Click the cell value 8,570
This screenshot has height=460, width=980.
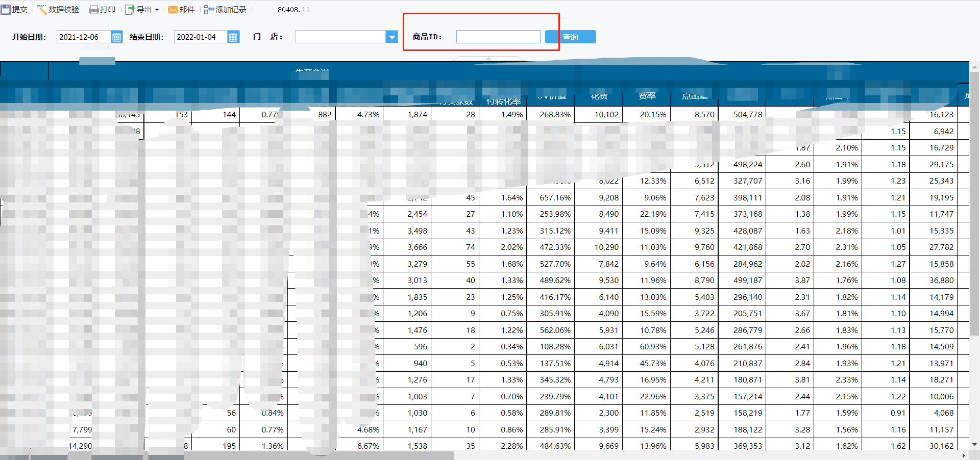pyautogui.click(x=704, y=115)
